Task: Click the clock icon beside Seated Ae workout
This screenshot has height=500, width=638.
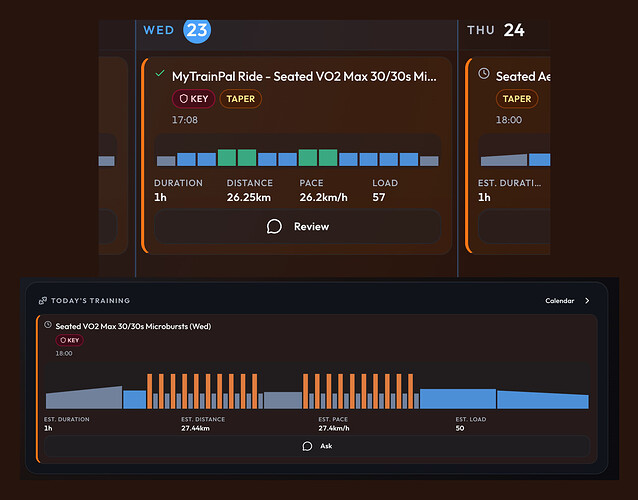Action: [484, 74]
